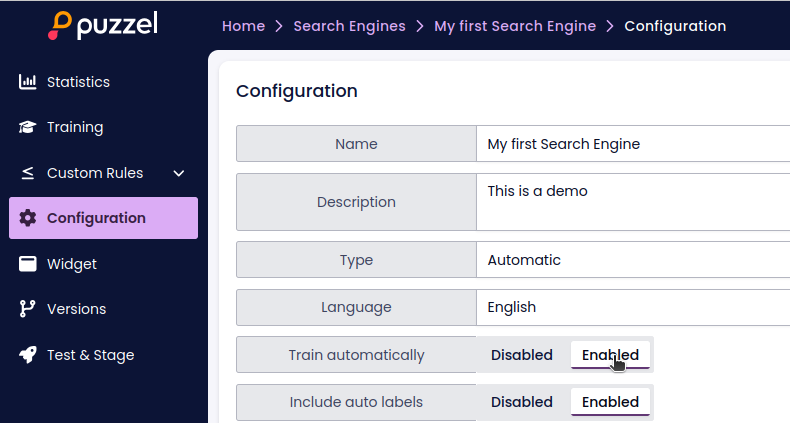
Task: Open My first Search Engine breadcrumb
Action: pos(514,26)
